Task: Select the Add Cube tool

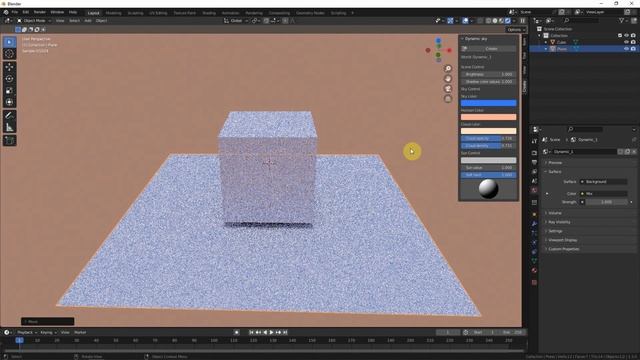Action: coord(9,140)
